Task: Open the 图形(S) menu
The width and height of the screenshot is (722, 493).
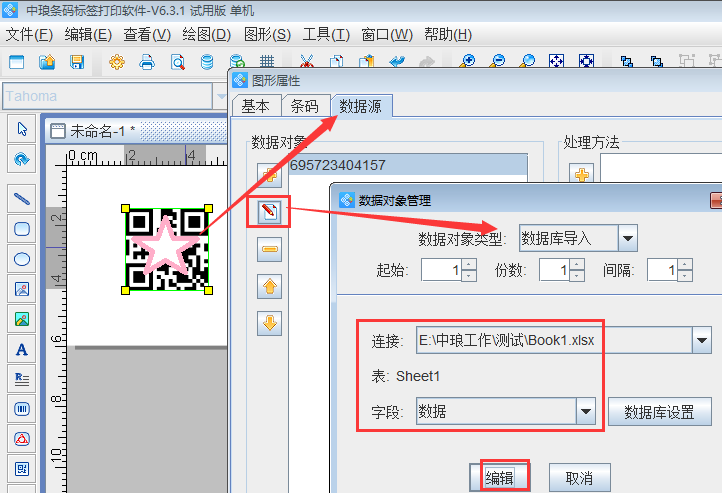Action: coord(267,35)
